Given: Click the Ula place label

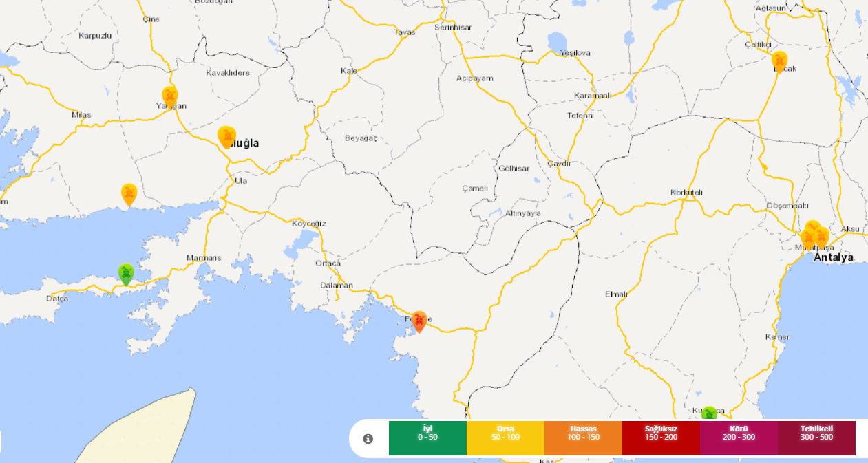Looking at the screenshot, I should tap(241, 180).
